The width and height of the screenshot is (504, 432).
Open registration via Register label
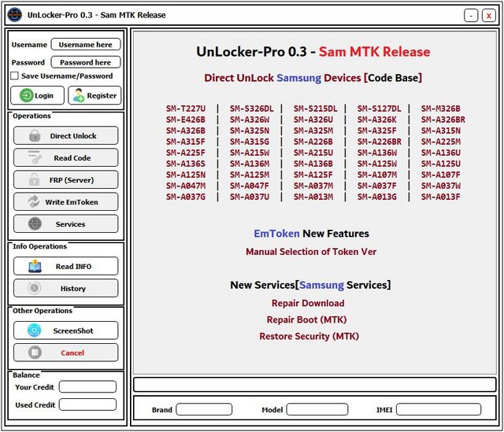pos(102,96)
